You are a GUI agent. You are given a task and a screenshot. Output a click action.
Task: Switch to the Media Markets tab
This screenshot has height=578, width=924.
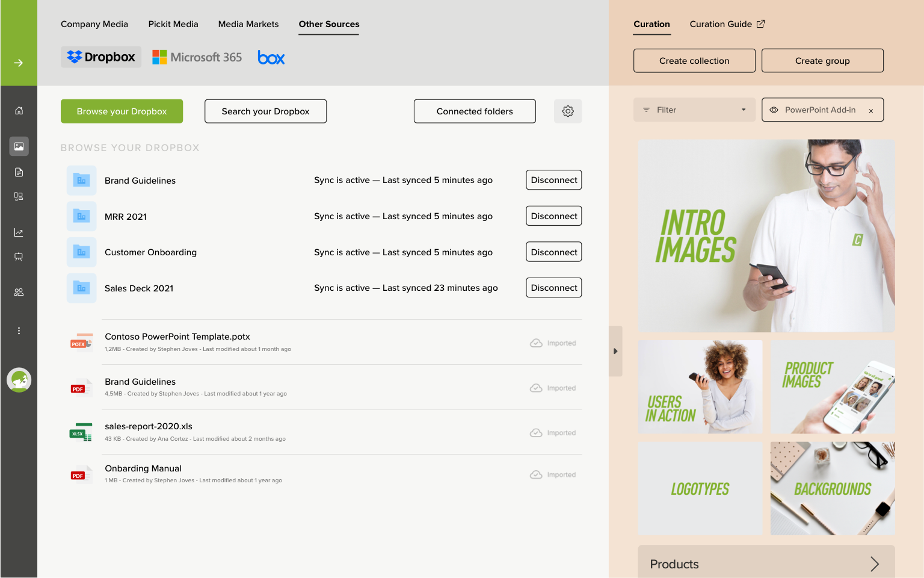[248, 24]
